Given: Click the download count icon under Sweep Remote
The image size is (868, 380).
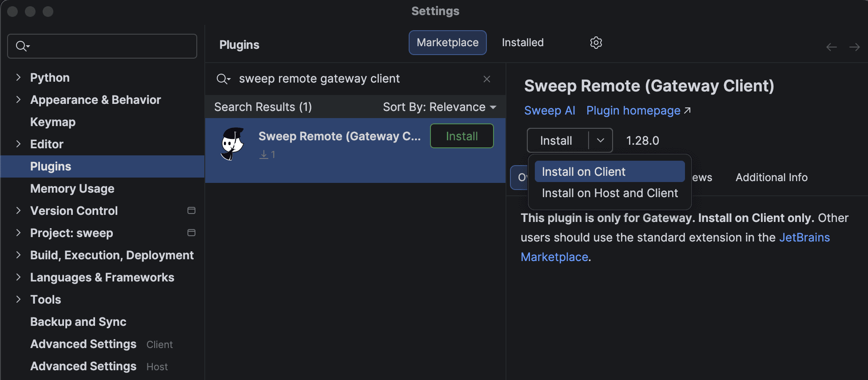Looking at the screenshot, I should click(264, 154).
